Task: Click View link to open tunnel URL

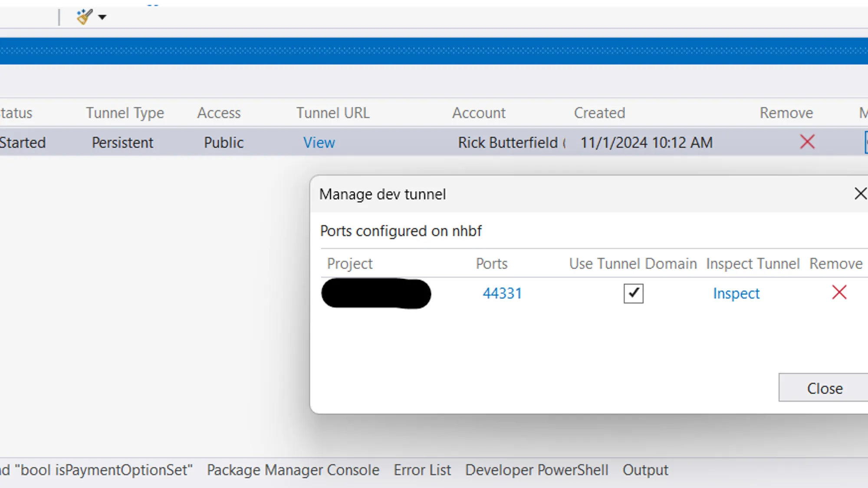Action: click(x=319, y=142)
